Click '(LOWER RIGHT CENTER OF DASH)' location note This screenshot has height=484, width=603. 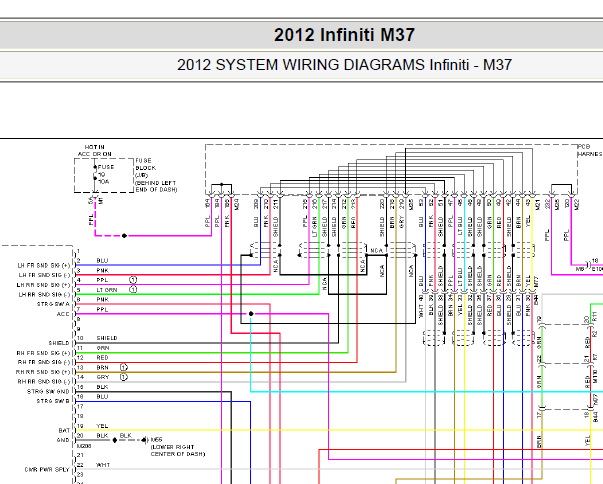178,451
